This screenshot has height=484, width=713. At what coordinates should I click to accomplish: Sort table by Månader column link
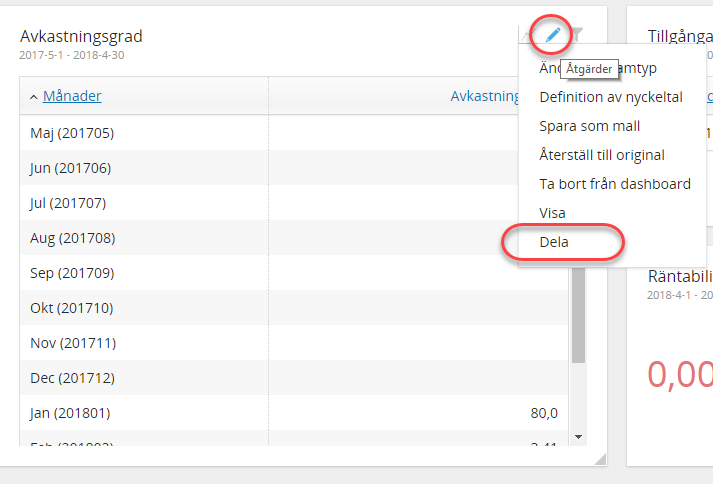(72, 97)
